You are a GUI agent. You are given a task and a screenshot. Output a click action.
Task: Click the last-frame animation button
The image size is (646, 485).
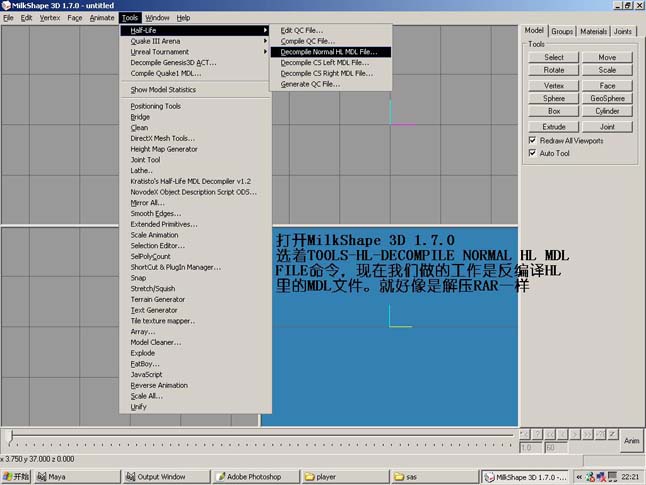(x=600, y=434)
